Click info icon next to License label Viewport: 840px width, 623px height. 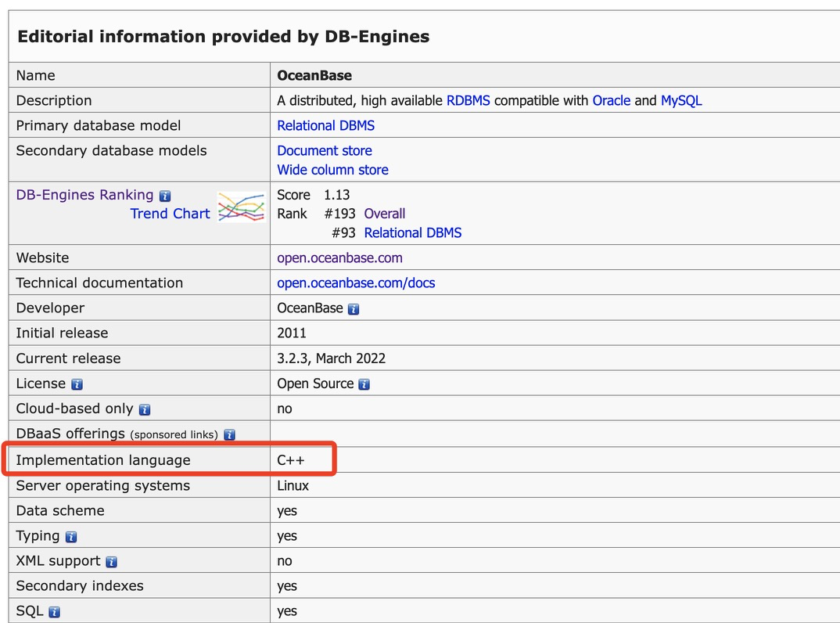77,384
